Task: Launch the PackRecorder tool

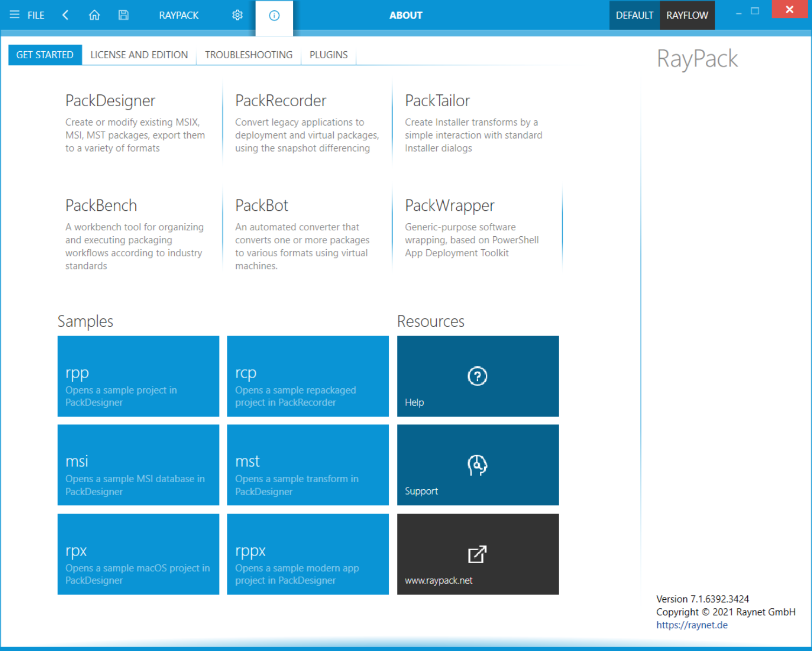Action: pos(307,123)
